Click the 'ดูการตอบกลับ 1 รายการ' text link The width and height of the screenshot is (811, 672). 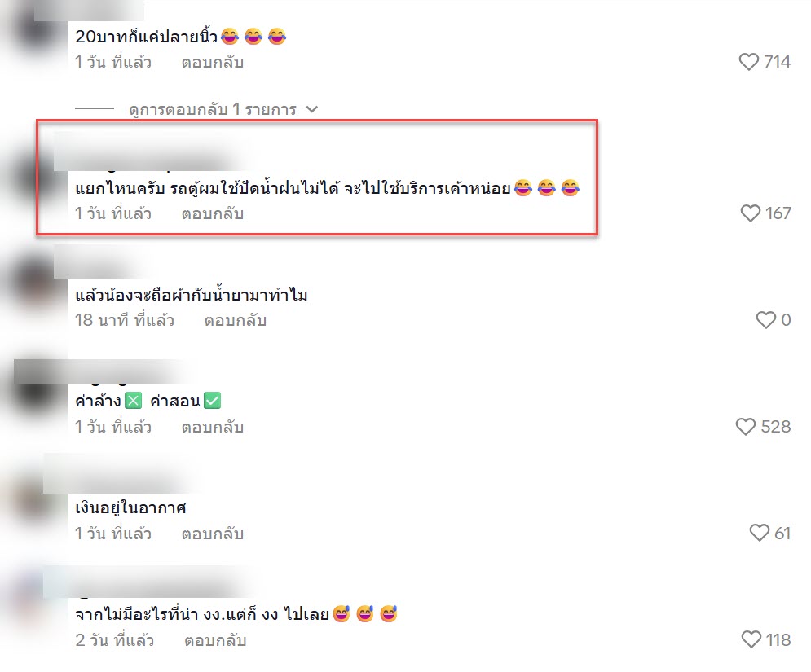pos(213,110)
